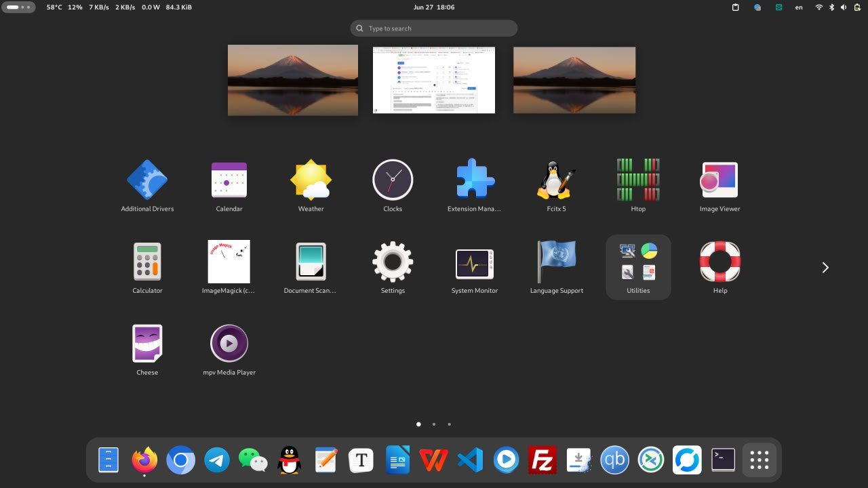
Task: Launch Terminal from the dock
Action: (724, 460)
